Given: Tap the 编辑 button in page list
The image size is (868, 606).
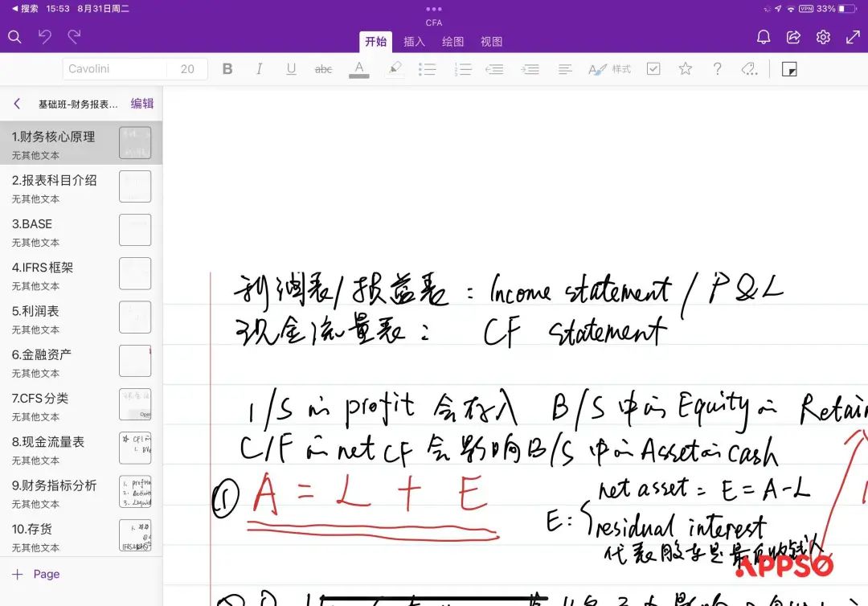Looking at the screenshot, I should click(x=142, y=104).
